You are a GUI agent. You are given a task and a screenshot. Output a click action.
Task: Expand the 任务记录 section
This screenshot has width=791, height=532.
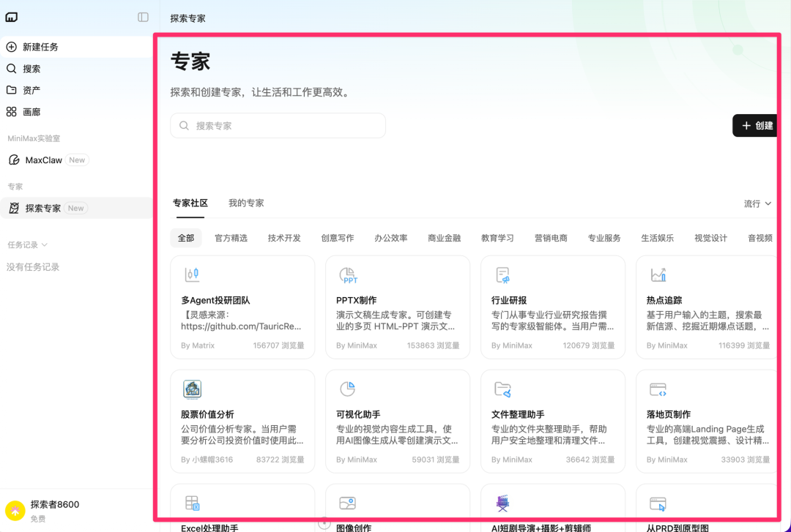26,245
